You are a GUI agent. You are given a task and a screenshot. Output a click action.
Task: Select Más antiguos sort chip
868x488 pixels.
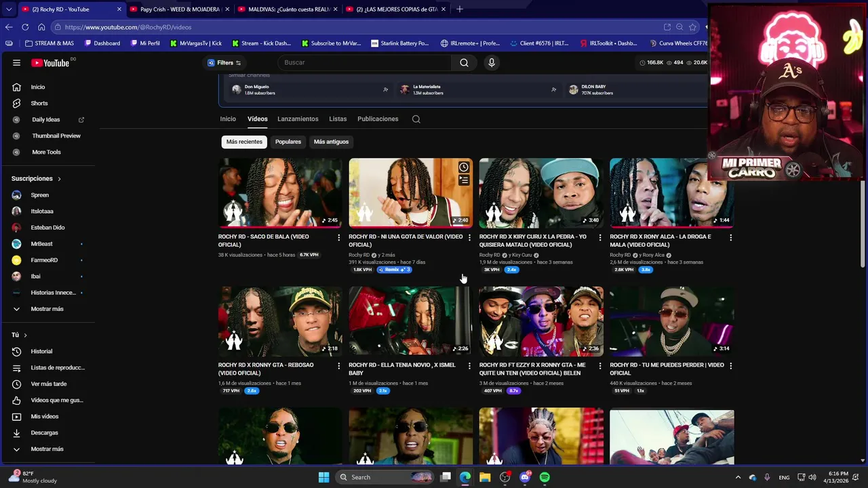pos(331,142)
